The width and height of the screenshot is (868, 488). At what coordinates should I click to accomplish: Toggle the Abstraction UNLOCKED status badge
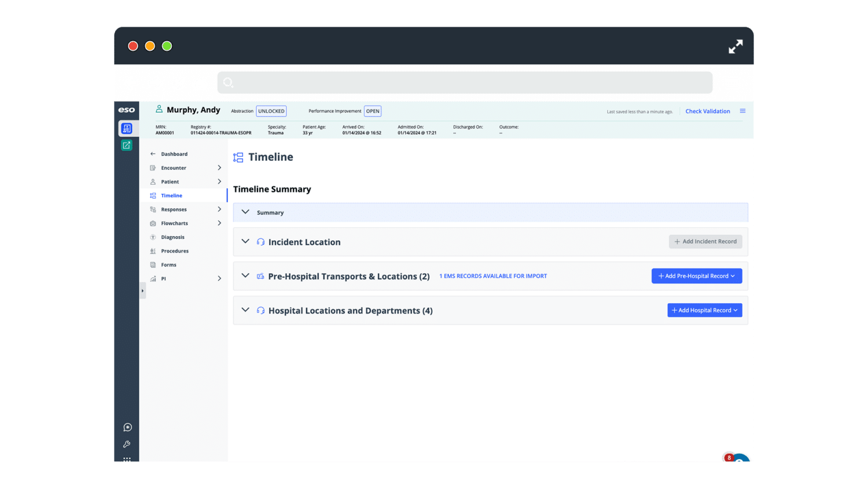point(271,111)
